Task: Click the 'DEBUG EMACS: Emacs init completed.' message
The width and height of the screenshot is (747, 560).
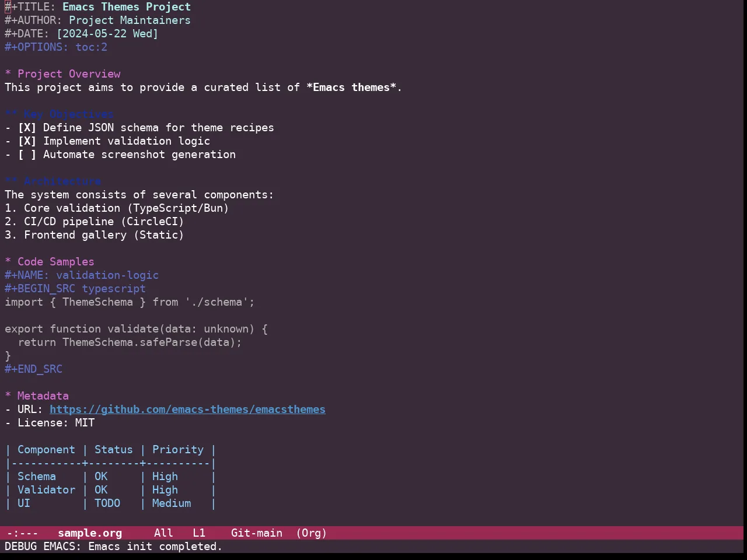Action: pyautogui.click(x=114, y=547)
